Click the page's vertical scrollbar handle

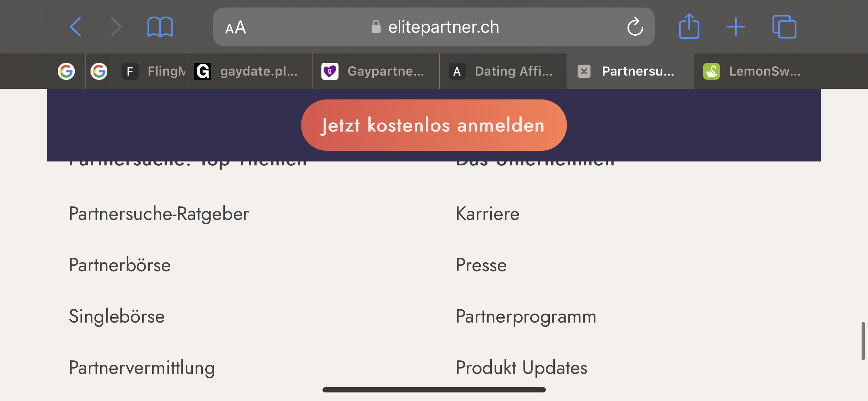click(863, 341)
